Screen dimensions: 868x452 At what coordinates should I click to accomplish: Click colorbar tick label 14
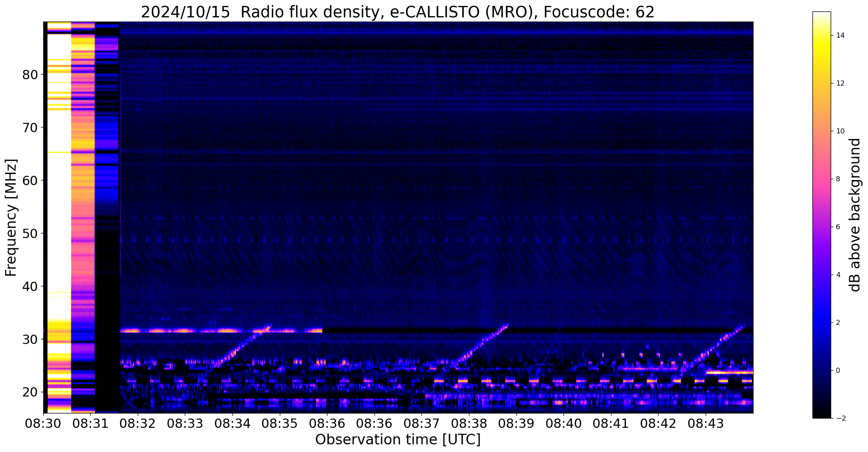coord(840,35)
